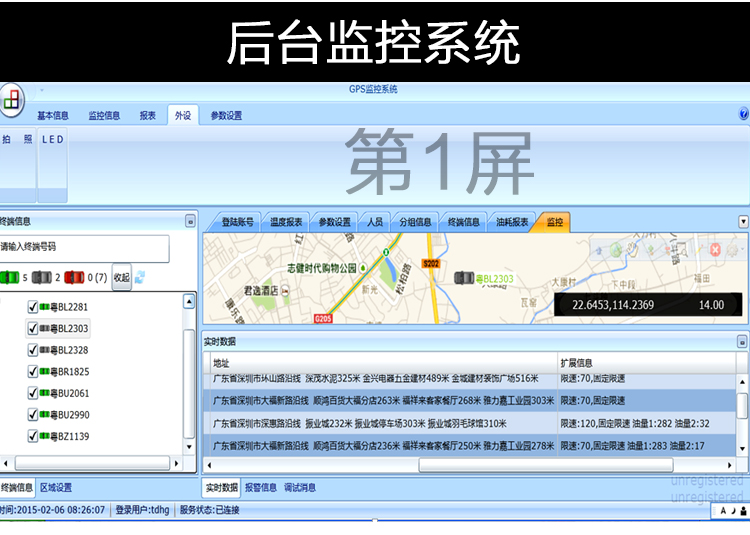Click the green marker icon on the map toolbar
This screenshot has width=750, height=535.
(651, 250)
